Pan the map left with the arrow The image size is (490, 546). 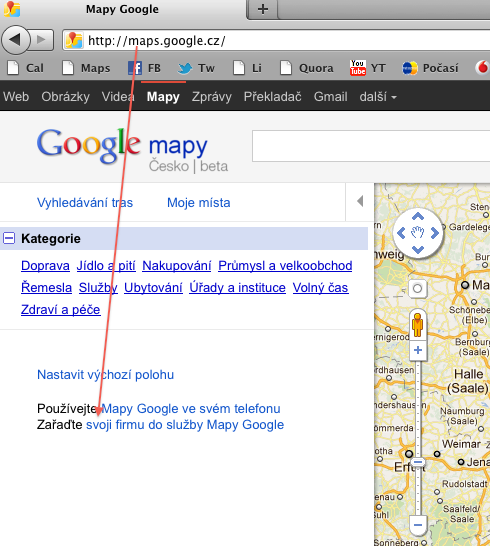coord(401,233)
